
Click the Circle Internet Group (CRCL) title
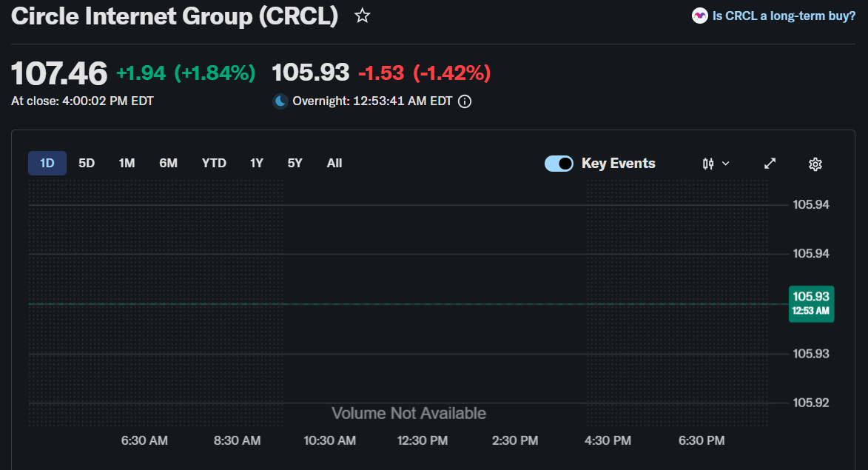pyautogui.click(x=175, y=16)
